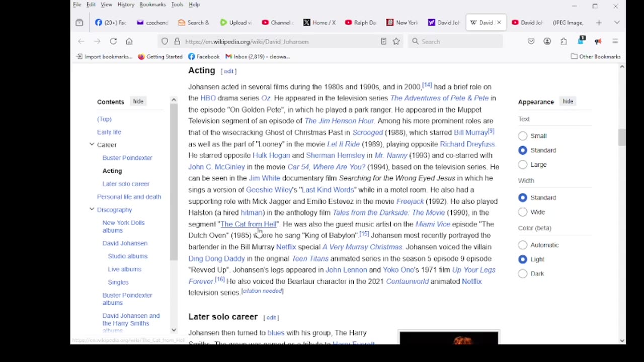Image resolution: width=644 pixels, height=362 pixels.
Task: Collapse the Discography section in Contents
Action: click(92, 209)
